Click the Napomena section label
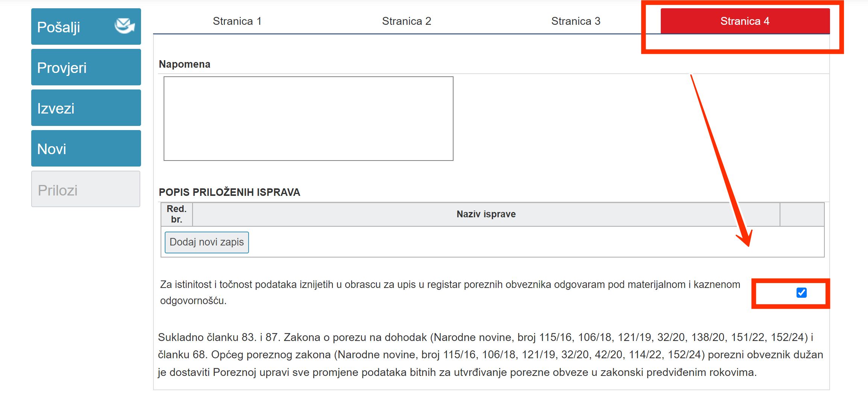 (x=185, y=64)
